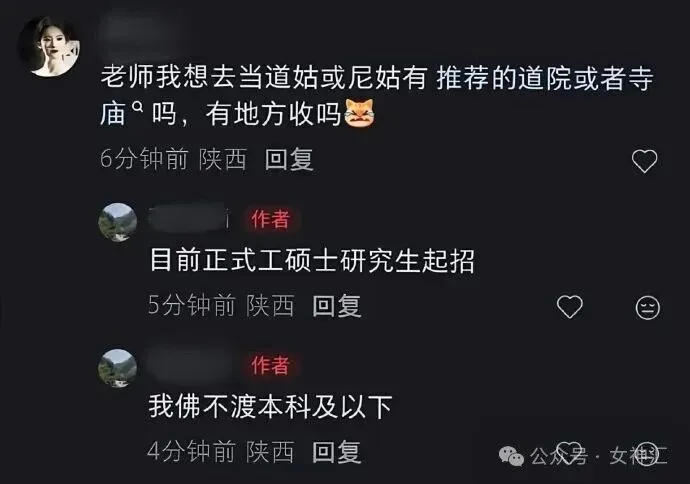Reply to the comment posted 6分钟前
690x484 pixels.
coord(289,159)
